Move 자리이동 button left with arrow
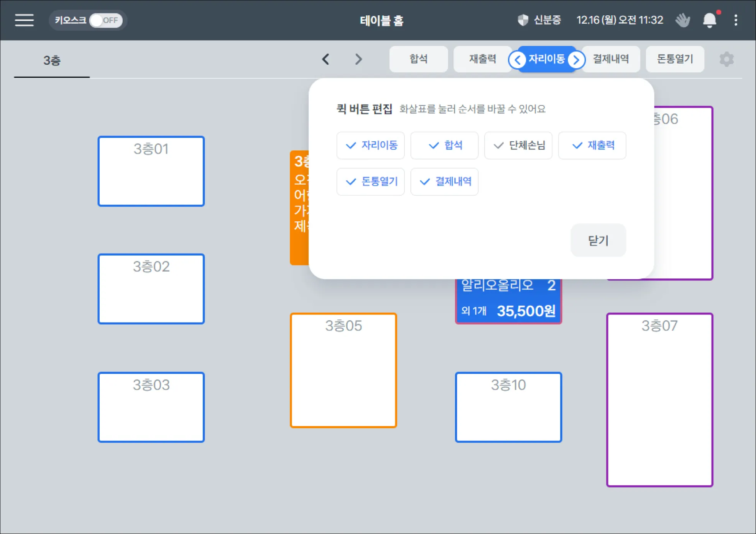The image size is (756, 534). pos(518,60)
